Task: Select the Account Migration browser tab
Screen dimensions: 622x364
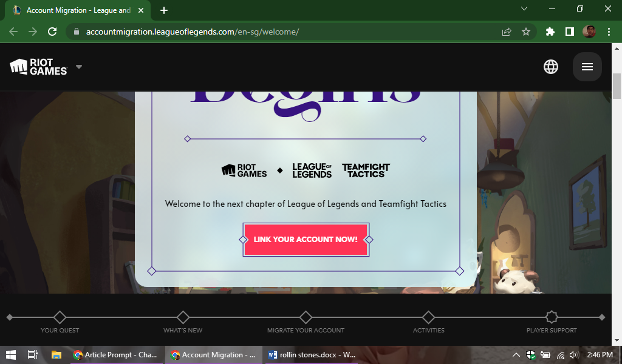Action: 77,10
